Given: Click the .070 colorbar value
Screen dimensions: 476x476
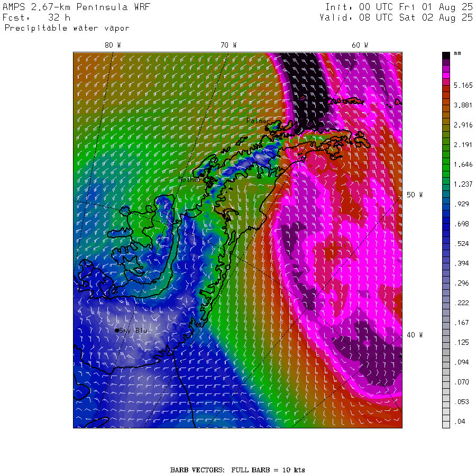Looking at the screenshot, I should [x=463, y=382].
